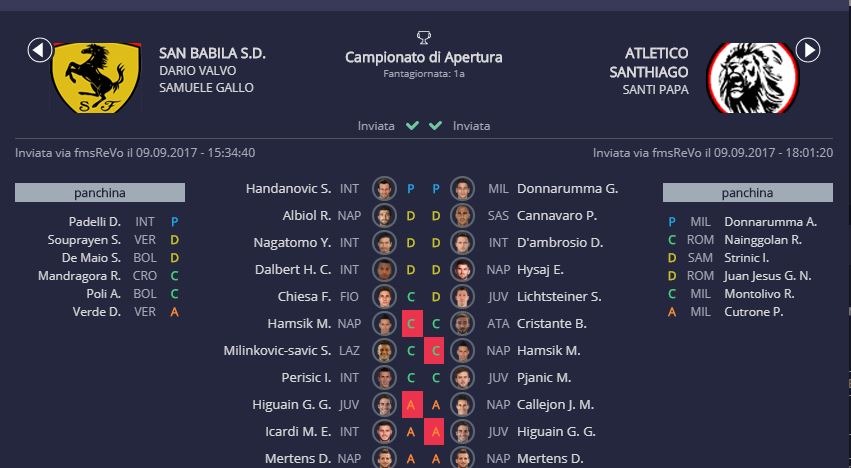Click the red A marker beside Higuain G. G. JUV

[x=410, y=404]
